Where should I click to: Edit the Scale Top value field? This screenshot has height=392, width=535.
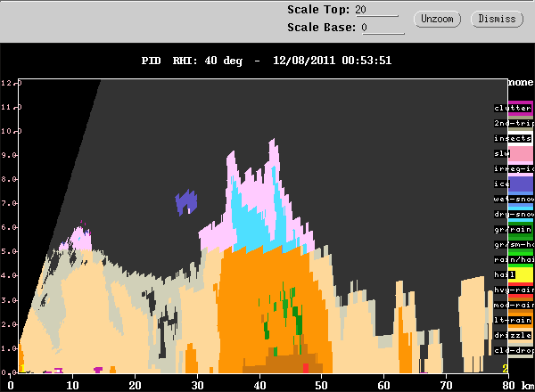(376, 10)
